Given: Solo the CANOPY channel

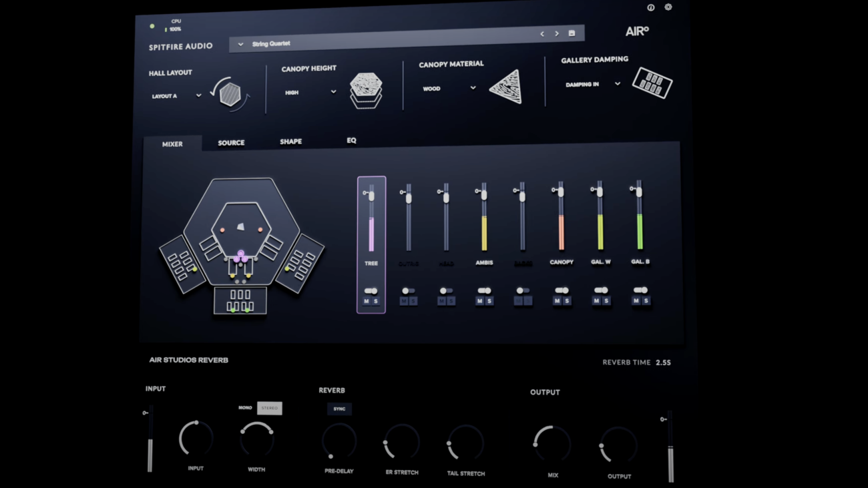Looking at the screenshot, I should (567, 301).
